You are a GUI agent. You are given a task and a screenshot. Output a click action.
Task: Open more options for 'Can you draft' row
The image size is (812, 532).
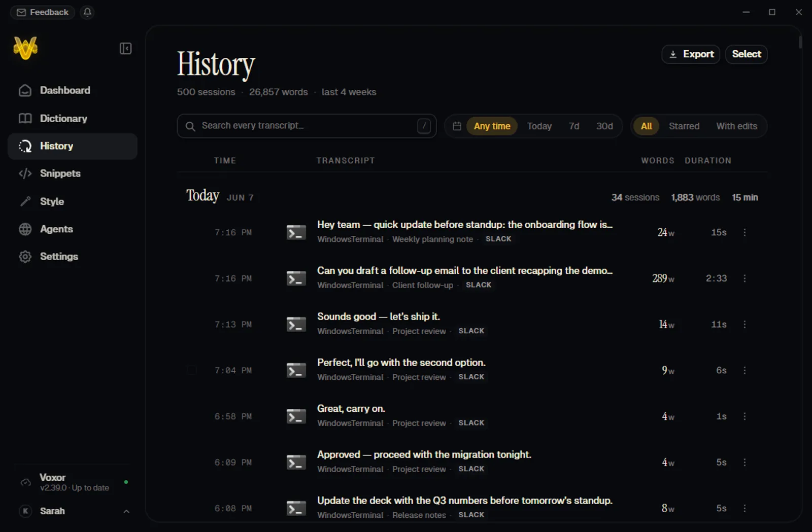[x=745, y=278]
